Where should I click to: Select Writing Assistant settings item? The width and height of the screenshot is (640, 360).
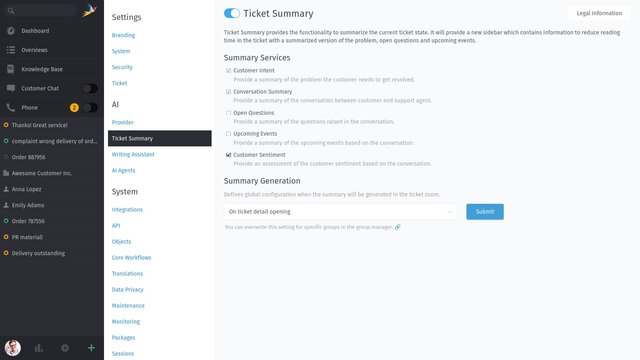click(x=133, y=154)
